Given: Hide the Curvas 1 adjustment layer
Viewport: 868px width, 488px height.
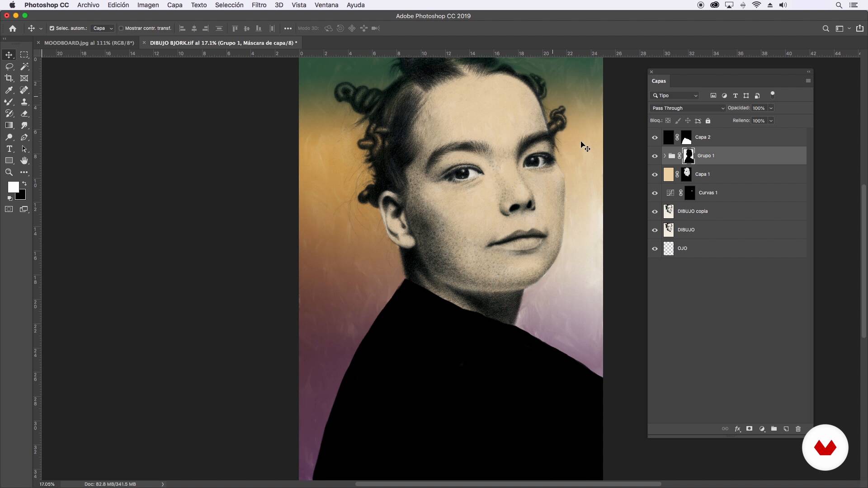Looking at the screenshot, I should coord(655,193).
